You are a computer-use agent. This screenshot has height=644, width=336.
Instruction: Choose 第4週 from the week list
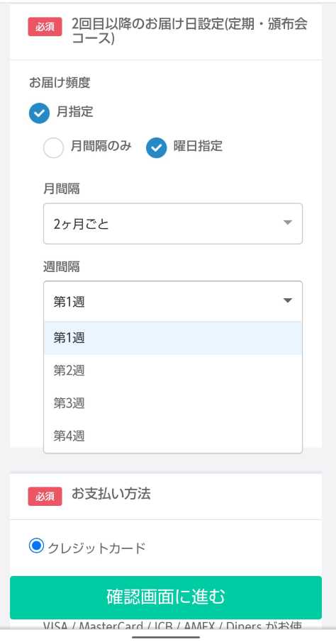[173, 436]
